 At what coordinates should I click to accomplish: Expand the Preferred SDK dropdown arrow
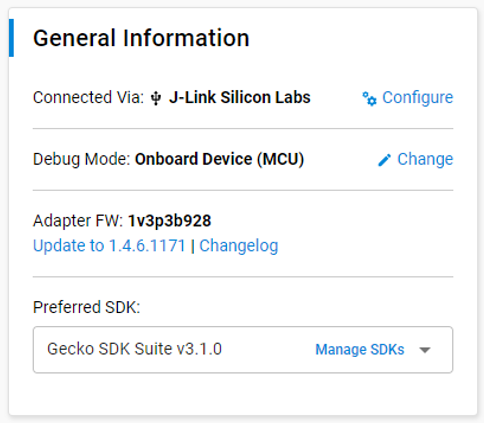point(425,350)
